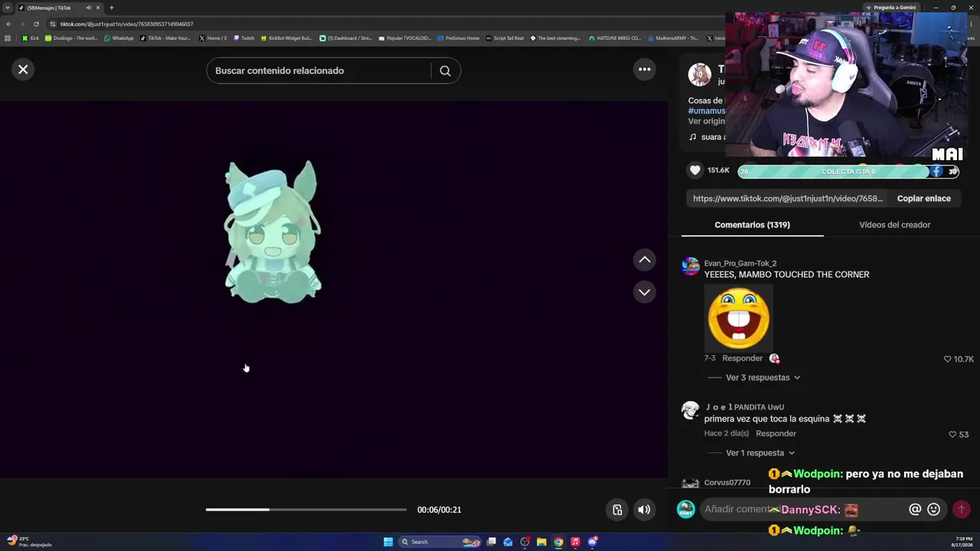
Task: Open J o e l PANDITA's avatar
Action: (x=691, y=410)
